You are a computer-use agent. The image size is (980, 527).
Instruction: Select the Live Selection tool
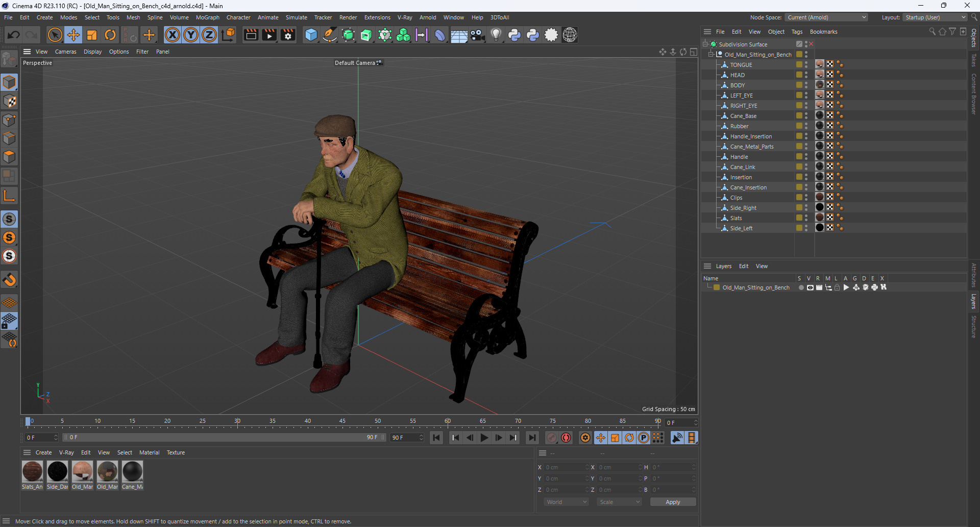pyautogui.click(x=55, y=35)
